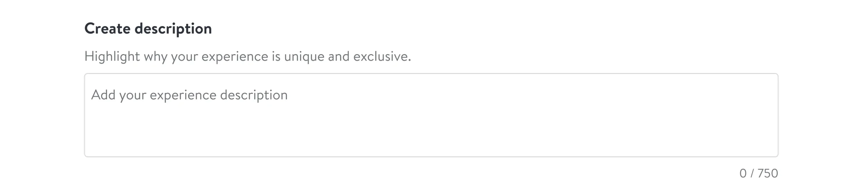The height and width of the screenshot is (195, 868).
Task: Click the bottom-left area inside the description textarea
Action: [x=98, y=148]
